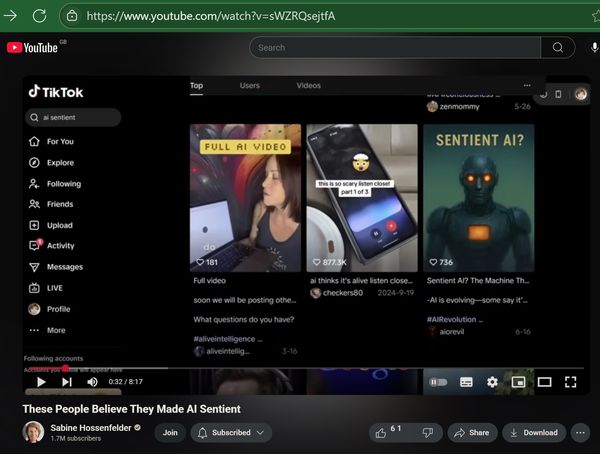Click the 877.3K likes heart count
The image size is (600, 454).
(x=329, y=262)
